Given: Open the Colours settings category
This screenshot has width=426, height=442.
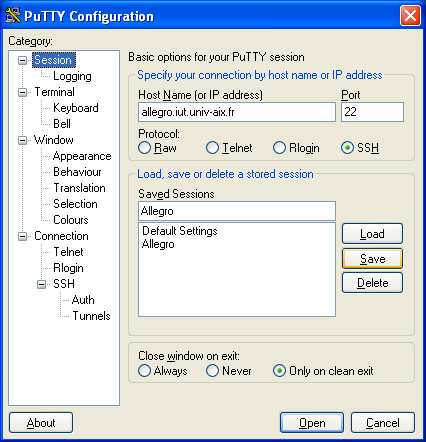Looking at the screenshot, I should pos(71,220).
